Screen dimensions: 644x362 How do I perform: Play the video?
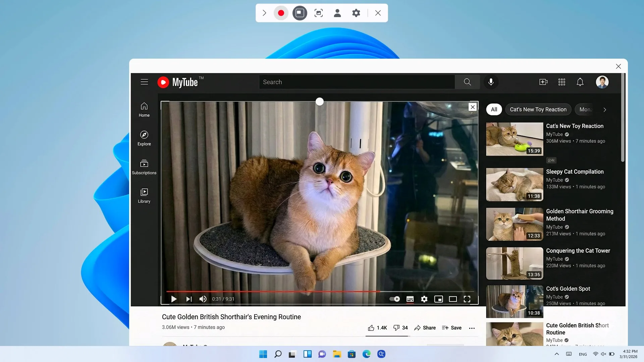pyautogui.click(x=174, y=299)
